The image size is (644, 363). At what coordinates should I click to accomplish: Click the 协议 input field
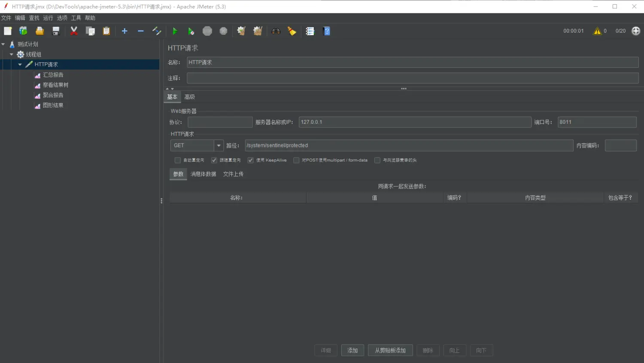point(220,122)
